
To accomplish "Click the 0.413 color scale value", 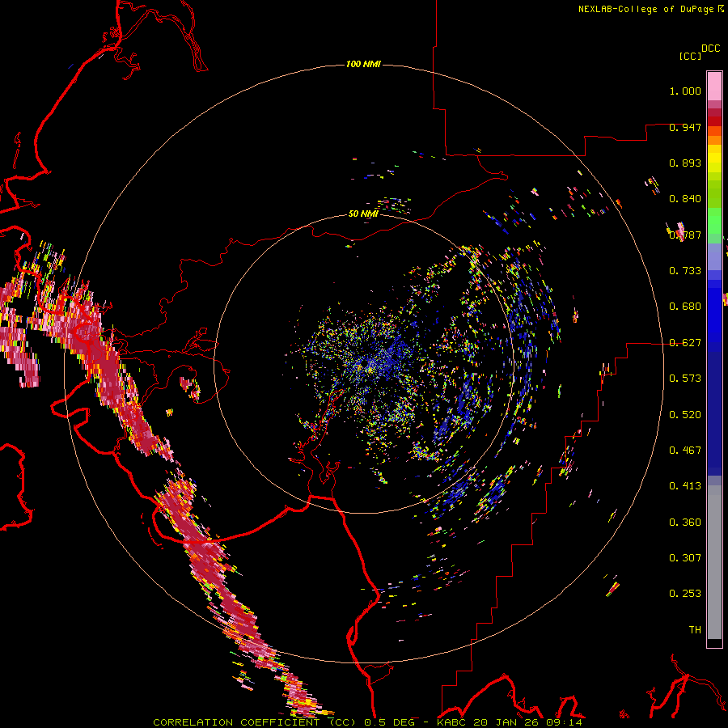I will pos(685,486).
